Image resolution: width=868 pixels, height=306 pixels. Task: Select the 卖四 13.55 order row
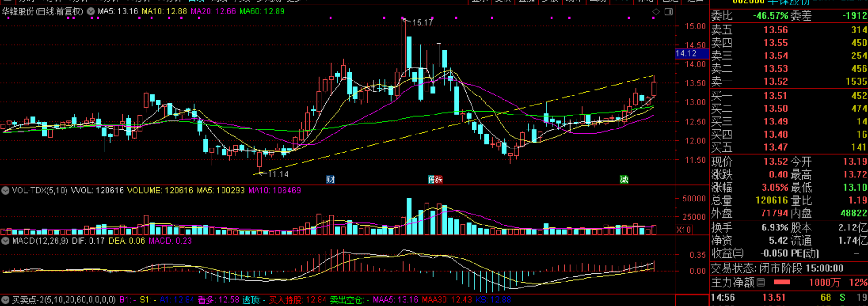coord(789,43)
